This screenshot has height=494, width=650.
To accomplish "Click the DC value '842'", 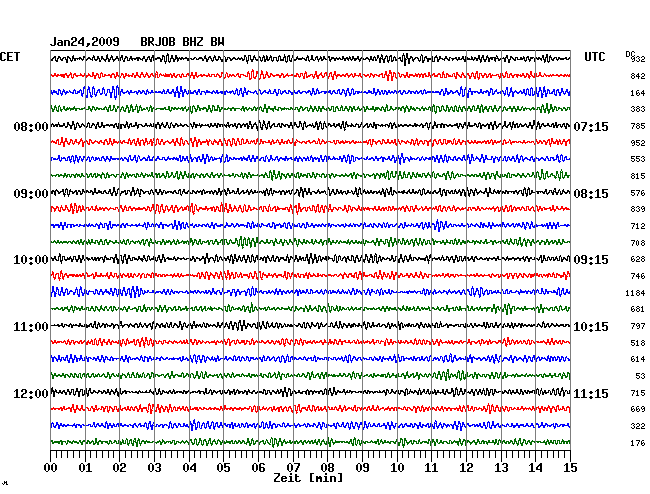I will pyautogui.click(x=638, y=76).
